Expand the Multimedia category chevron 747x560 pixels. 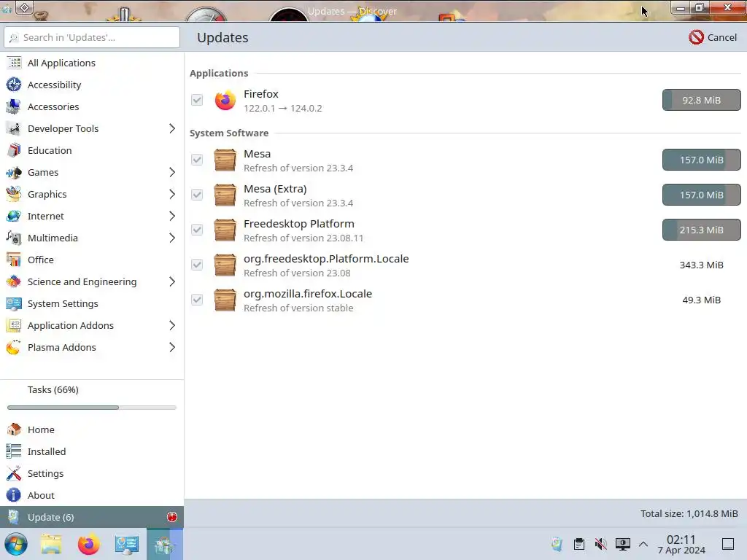[x=172, y=238]
